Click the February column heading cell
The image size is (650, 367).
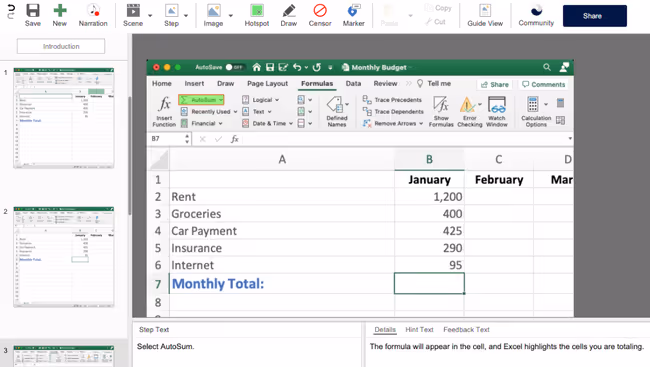point(499,180)
